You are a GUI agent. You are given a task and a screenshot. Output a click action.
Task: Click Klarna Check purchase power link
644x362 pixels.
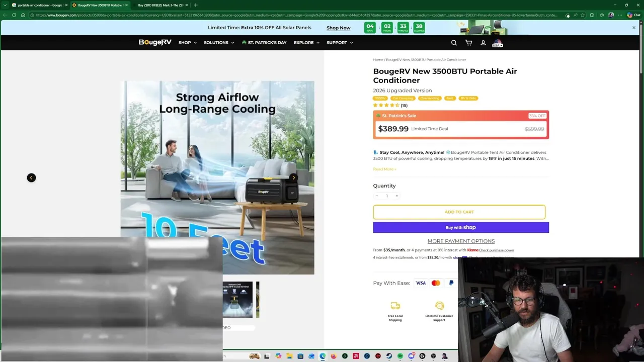pyautogui.click(x=497, y=250)
